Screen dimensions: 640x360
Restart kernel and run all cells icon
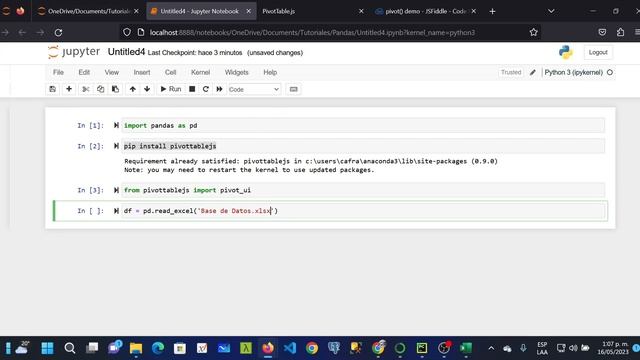220,89
